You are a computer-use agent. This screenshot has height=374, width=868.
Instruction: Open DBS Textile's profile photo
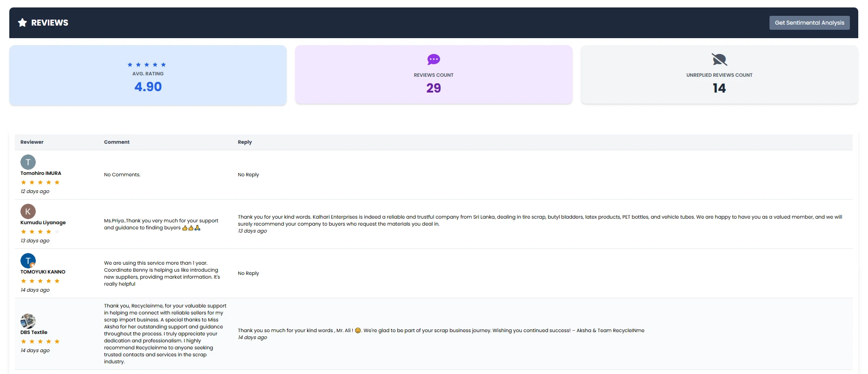(28, 321)
